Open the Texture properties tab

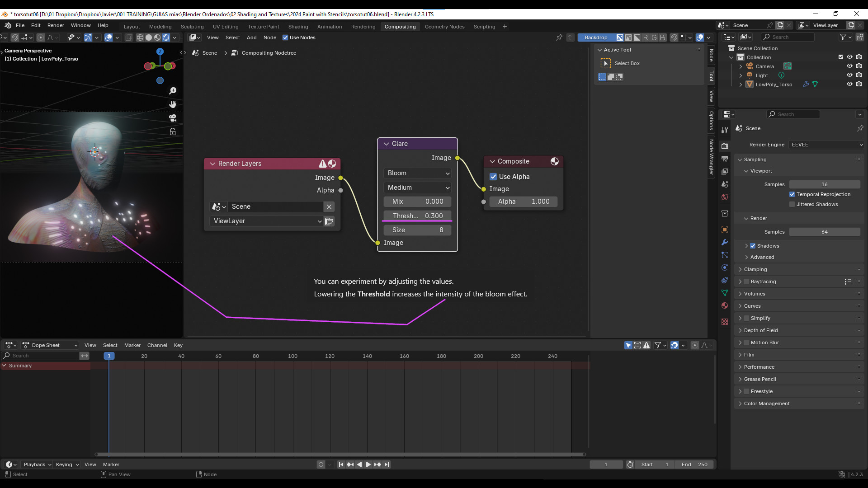725,322
